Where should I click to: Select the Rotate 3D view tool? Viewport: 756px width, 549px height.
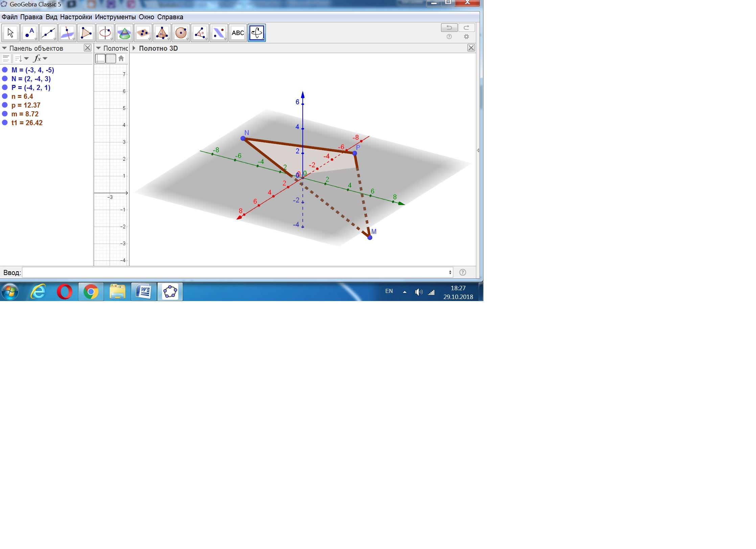tap(257, 33)
